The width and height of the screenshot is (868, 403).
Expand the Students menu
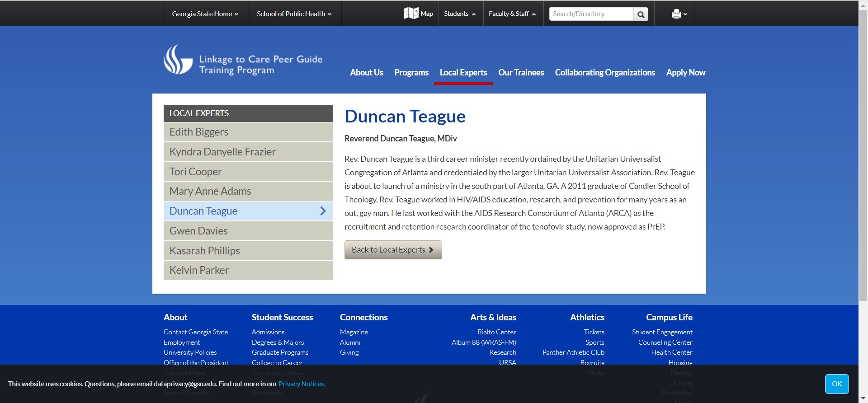click(459, 14)
